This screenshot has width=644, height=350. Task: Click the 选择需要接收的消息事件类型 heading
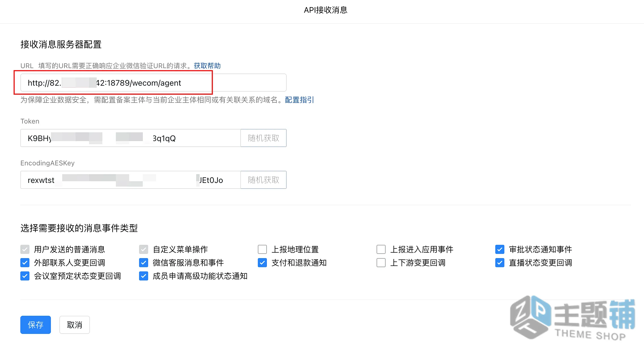pos(79,228)
